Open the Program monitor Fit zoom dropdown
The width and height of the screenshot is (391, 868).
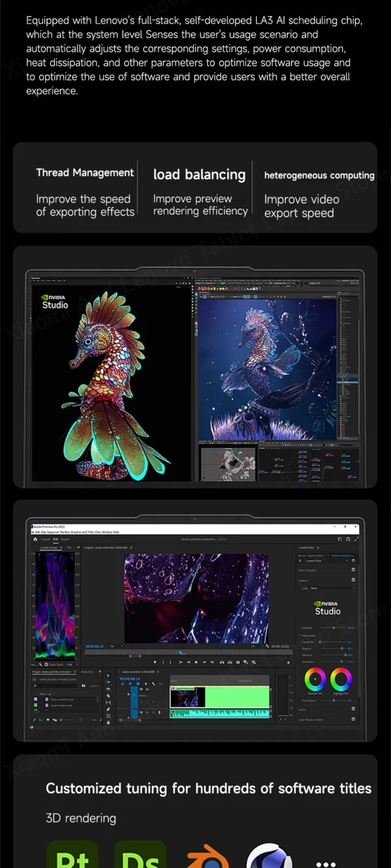[x=117, y=646]
